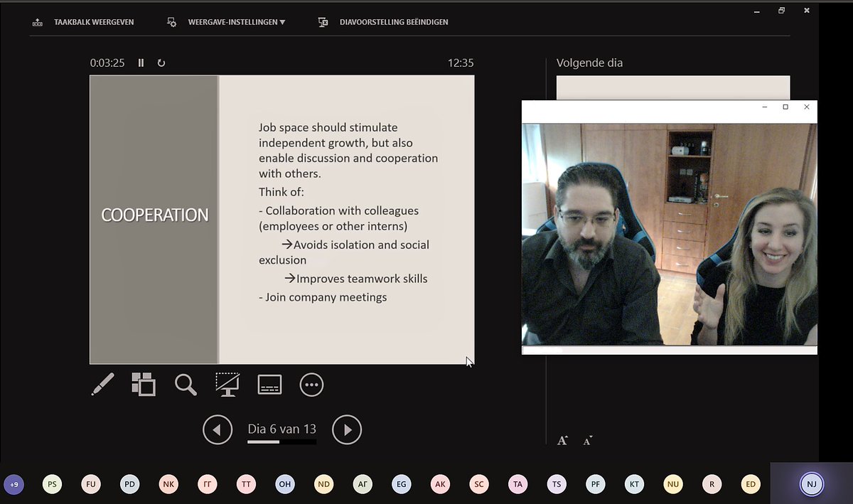Advance to next slide arrow

coord(347,429)
